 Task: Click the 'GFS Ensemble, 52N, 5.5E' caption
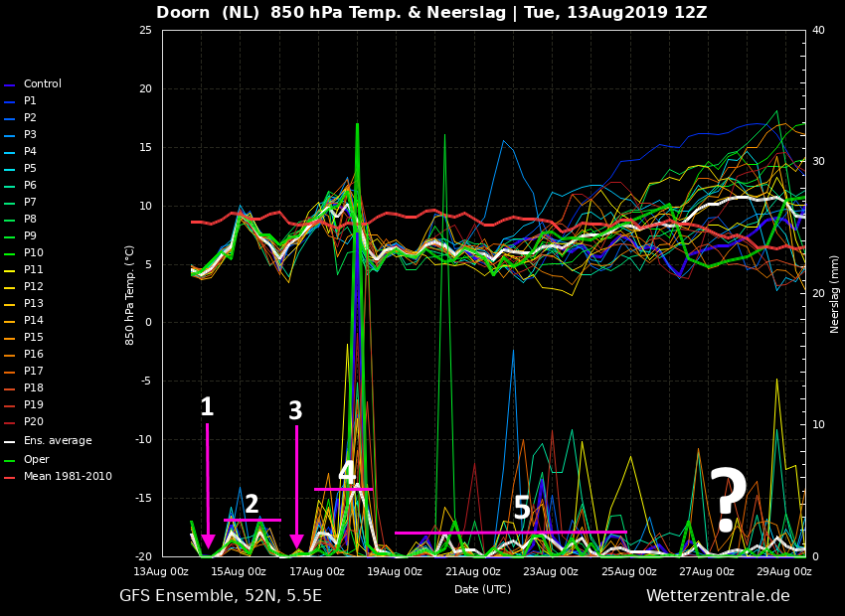click(221, 596)
